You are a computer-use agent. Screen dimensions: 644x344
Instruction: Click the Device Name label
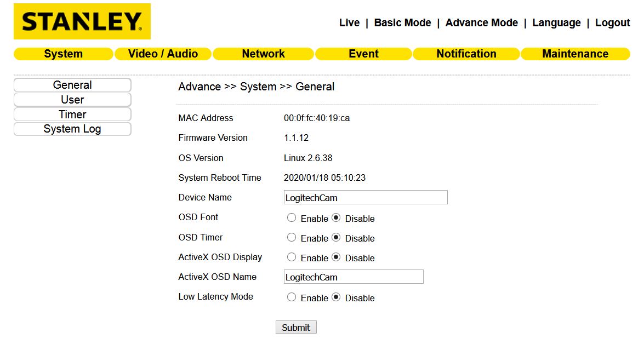click(205, 197)
